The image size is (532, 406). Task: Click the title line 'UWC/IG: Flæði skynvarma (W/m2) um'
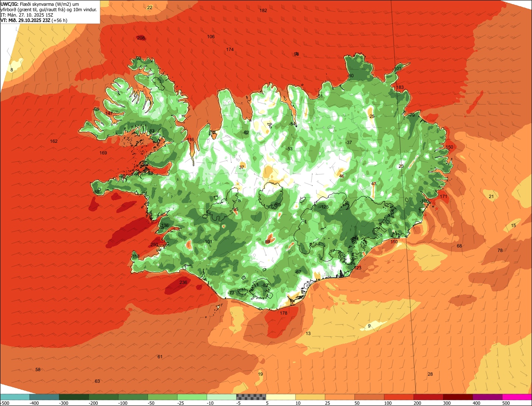(x=40, y=4)
